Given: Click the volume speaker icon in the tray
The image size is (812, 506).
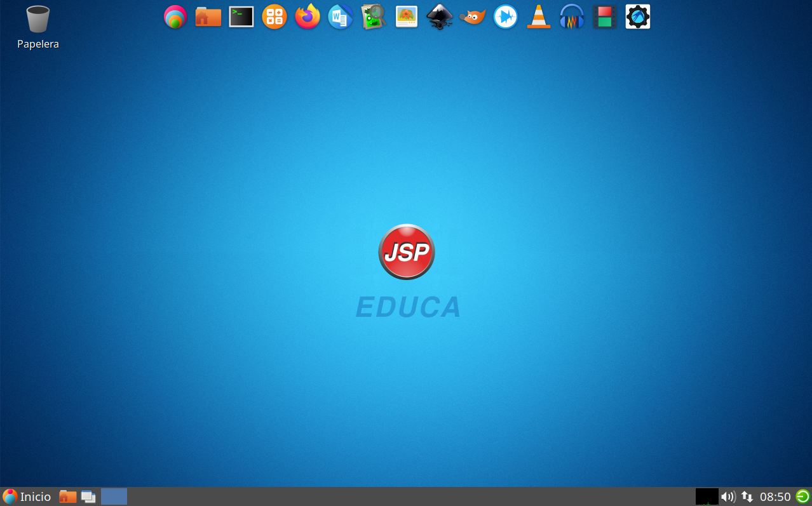Looking at the screenshot, I should point(728,496).
